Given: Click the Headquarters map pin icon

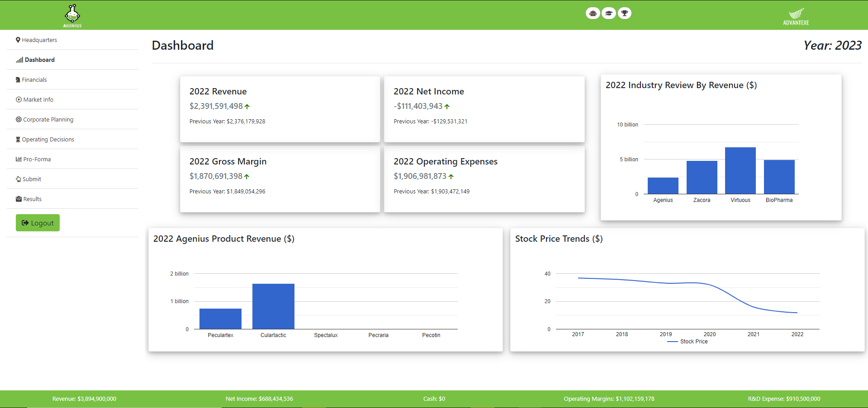Looking at the screenshot, I should click(18, 40).
